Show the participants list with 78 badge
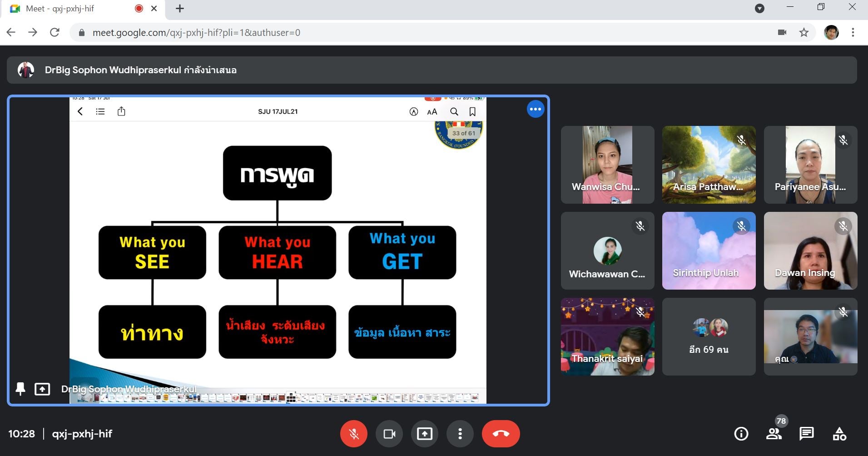 774,434
